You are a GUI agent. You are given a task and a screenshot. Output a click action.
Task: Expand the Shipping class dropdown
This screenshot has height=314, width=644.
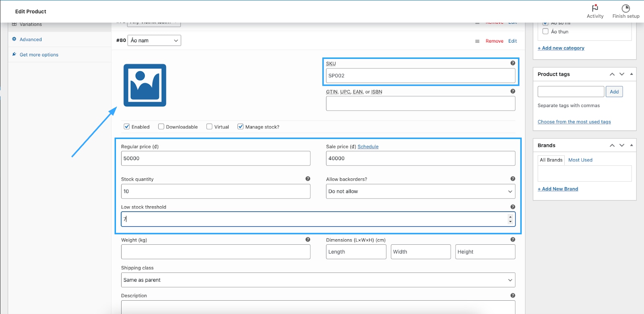point(318,280)
